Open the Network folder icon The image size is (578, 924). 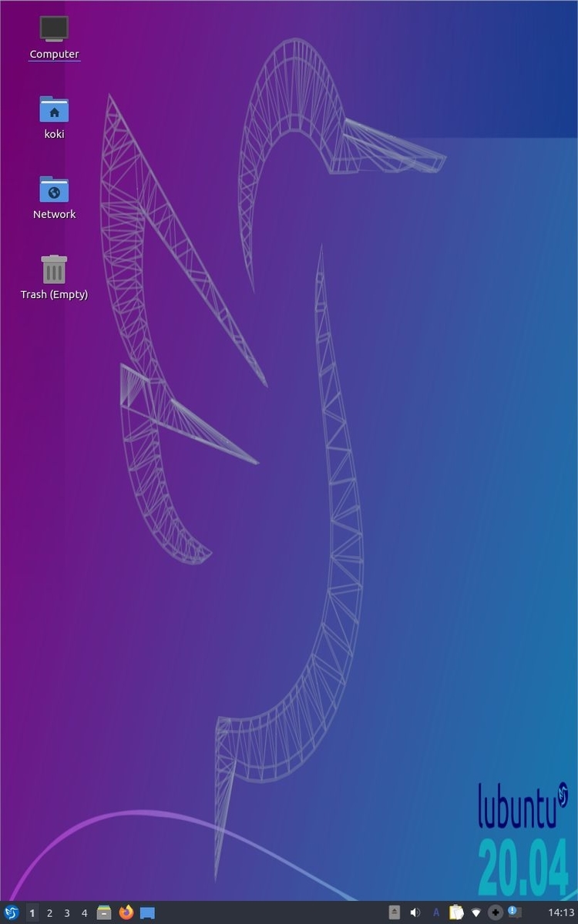point(54,189)
